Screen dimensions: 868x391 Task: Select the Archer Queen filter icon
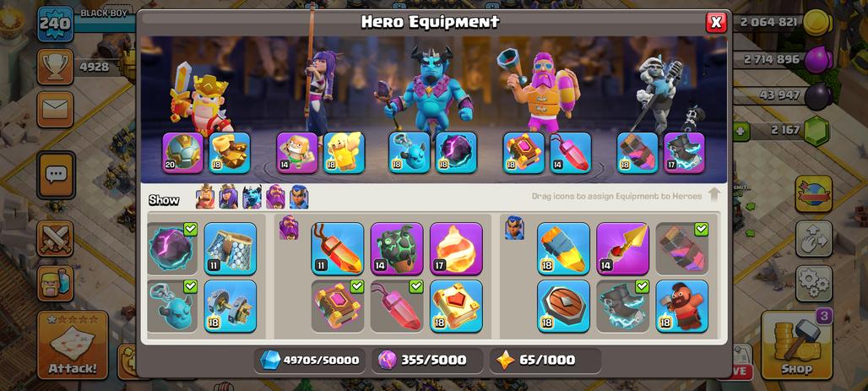pyautogui.click(x=229, y=197)
